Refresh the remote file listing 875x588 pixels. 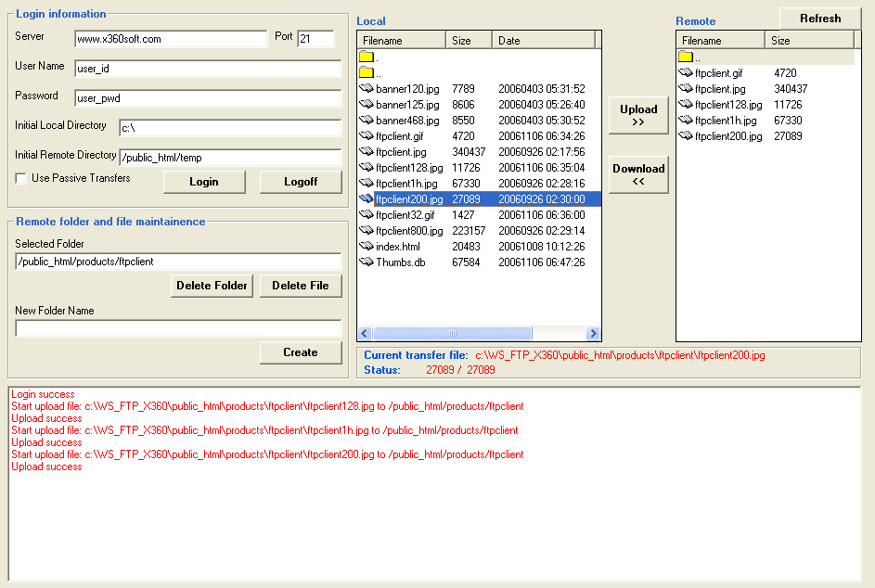(x=819, y=19)
